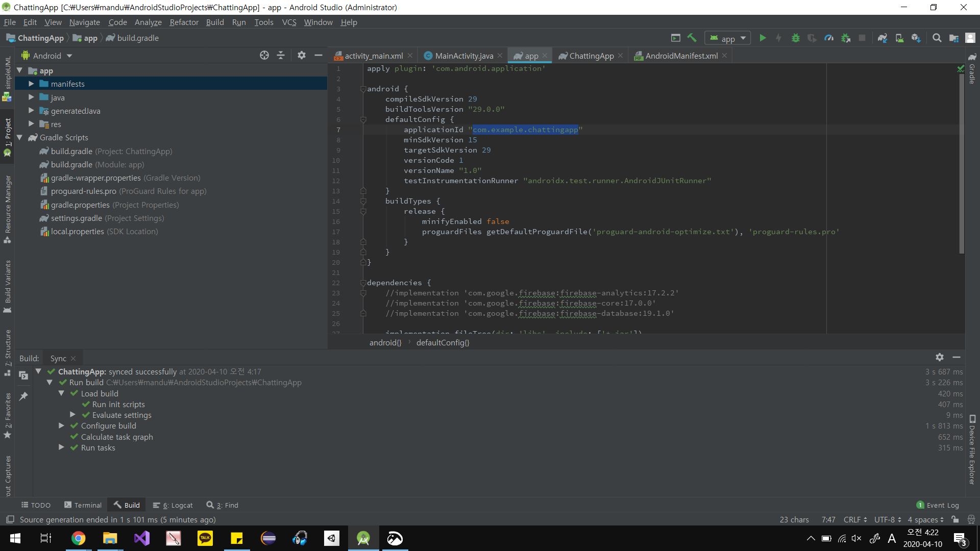The height and width of the screenshot is (551, 980).
Task: Open the Device File Explorer side panel
Action: click(x=972, y=449)
